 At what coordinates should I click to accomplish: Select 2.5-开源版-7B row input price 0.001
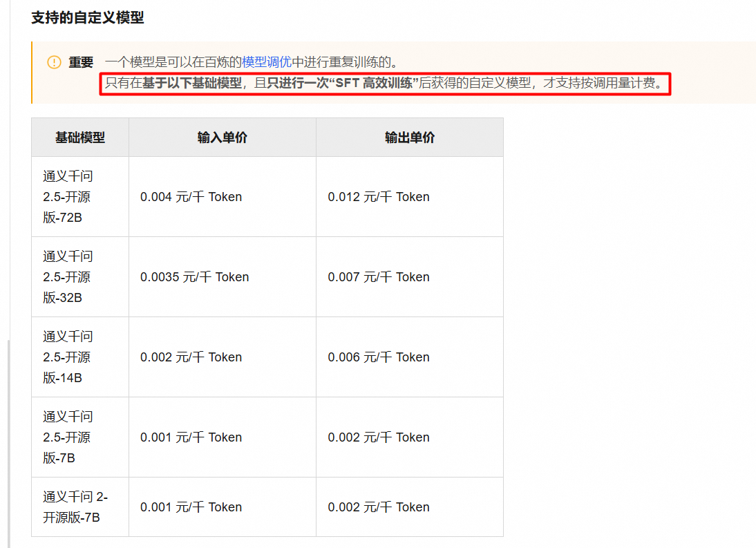[x=191, y=437]
